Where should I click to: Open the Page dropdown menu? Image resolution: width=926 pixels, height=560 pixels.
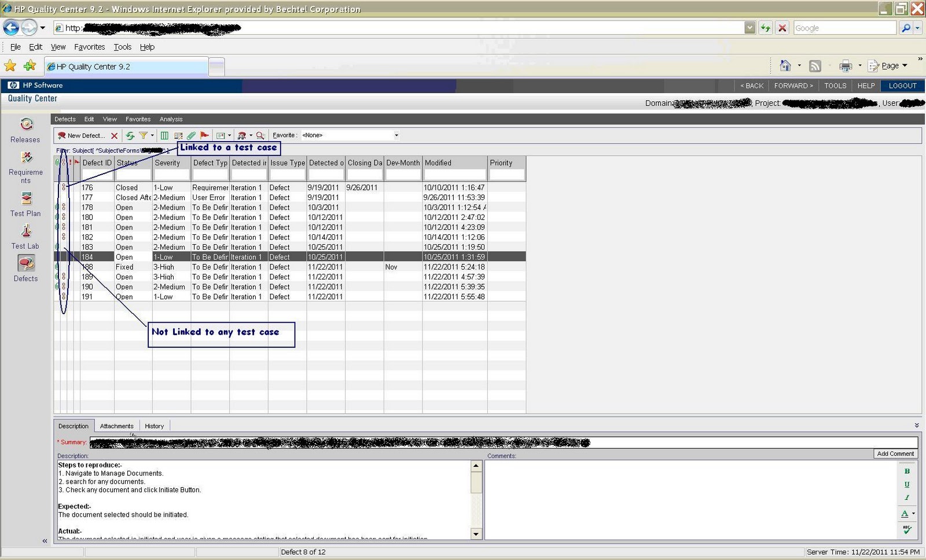point(888,66)
